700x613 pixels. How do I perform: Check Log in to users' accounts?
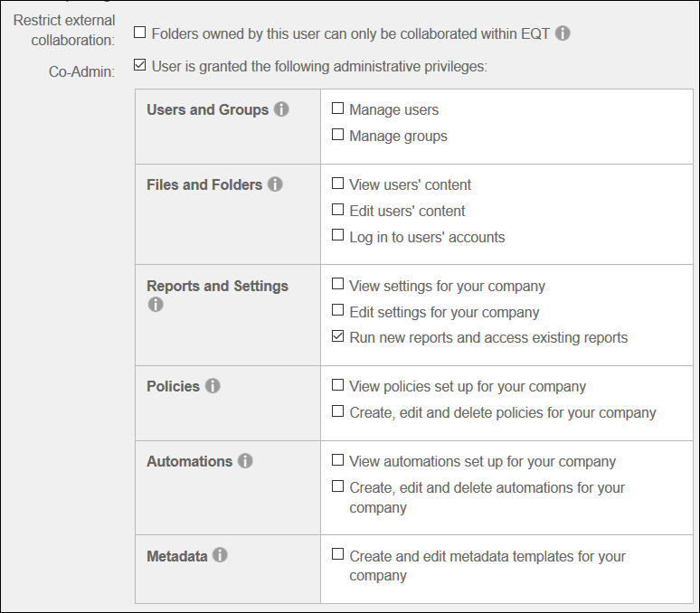[x=338, y=237]
